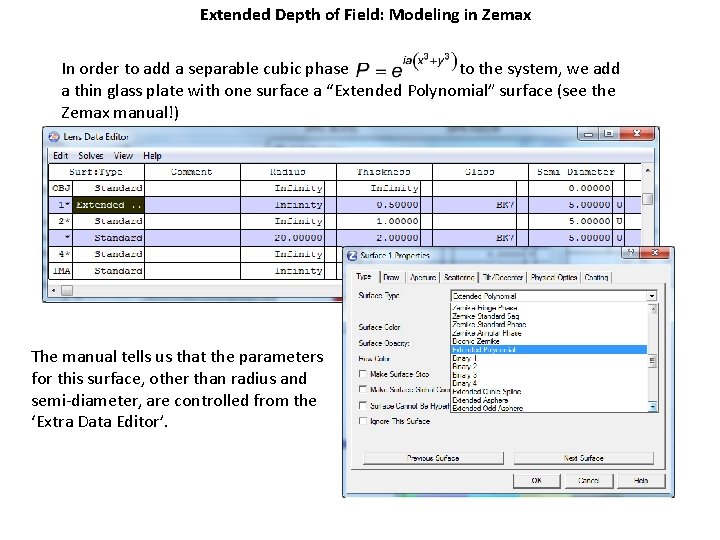This screenshot has width=720, height=540.
Task: Click the Help button in Surface 1 Properties
Action: tap(641, 480)
